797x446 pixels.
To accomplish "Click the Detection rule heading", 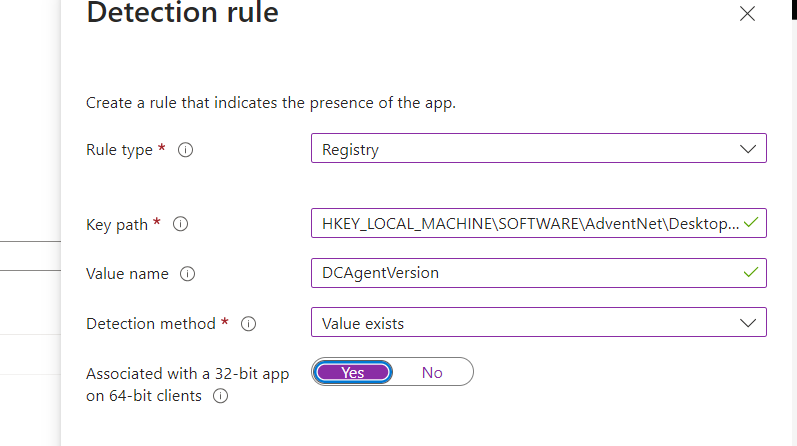I will point(182,14).
